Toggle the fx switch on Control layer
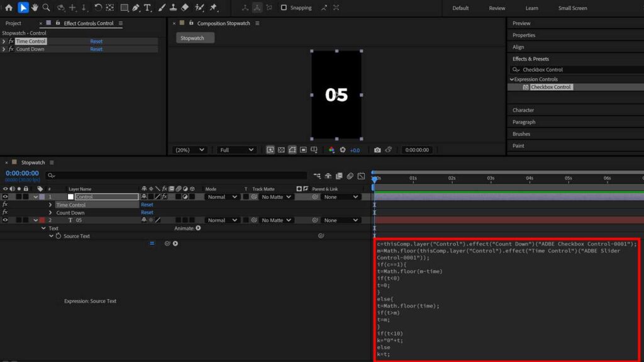Image resolution: width=644 pixels, height=362 pixels. point(164,196)
